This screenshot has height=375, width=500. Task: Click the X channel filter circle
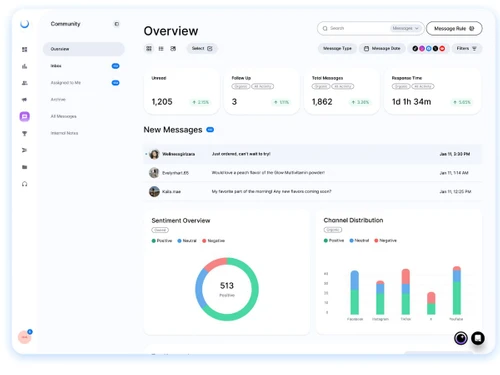pos(435,49)
